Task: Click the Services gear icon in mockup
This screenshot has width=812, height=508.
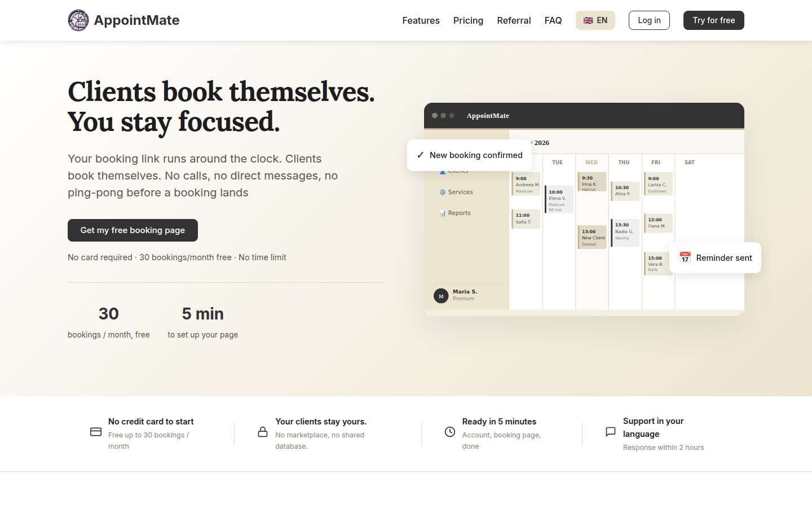Action: (x=443, y=192)
